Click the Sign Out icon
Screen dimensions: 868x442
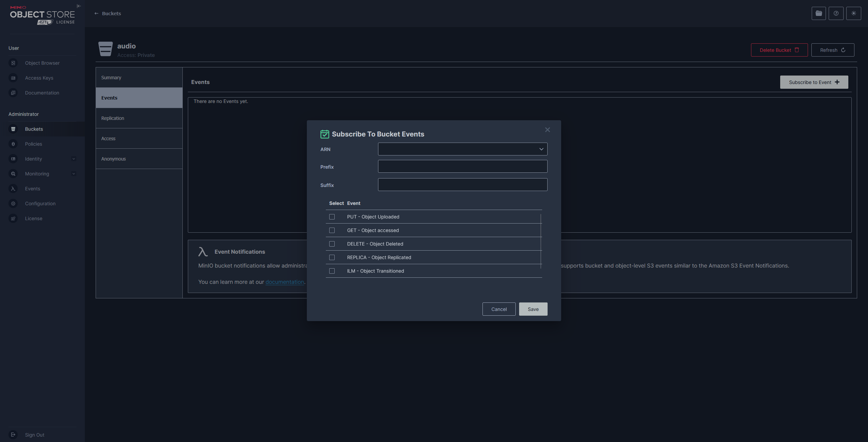(13, 435)
